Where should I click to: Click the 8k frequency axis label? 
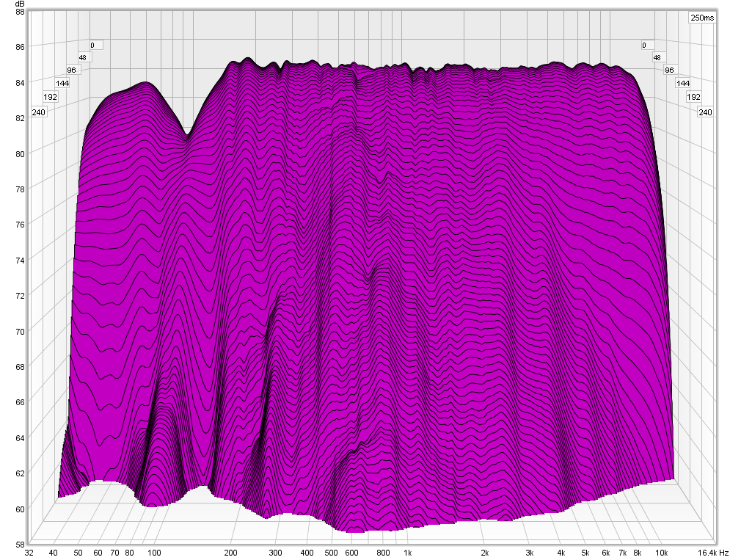(638, 553)
